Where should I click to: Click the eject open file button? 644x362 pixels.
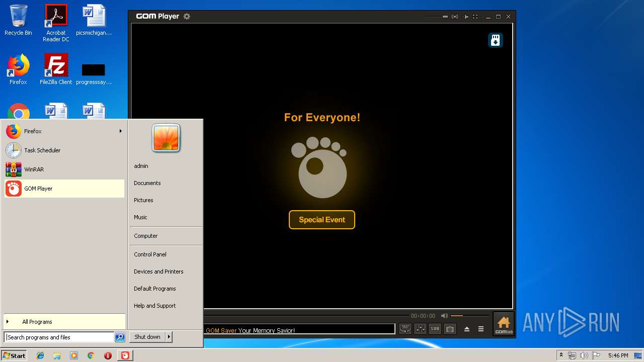(467, 329)
